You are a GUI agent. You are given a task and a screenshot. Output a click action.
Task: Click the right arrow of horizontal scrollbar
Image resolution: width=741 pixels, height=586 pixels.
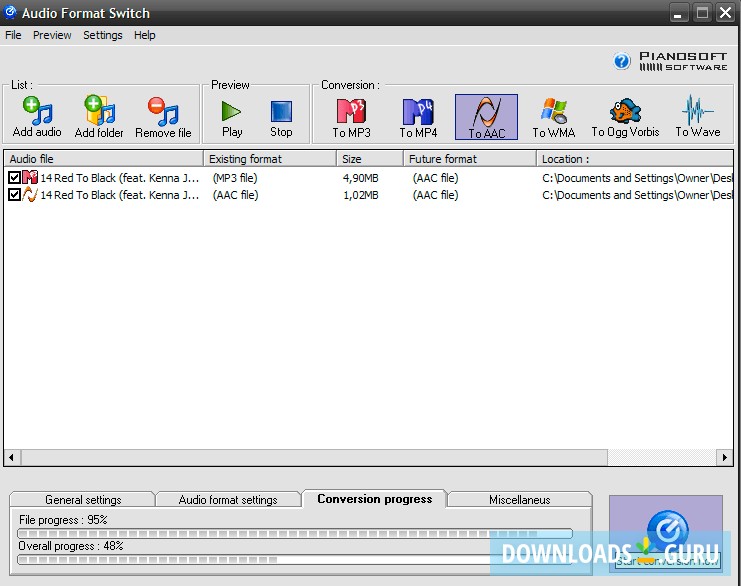(x=724, y=457)
